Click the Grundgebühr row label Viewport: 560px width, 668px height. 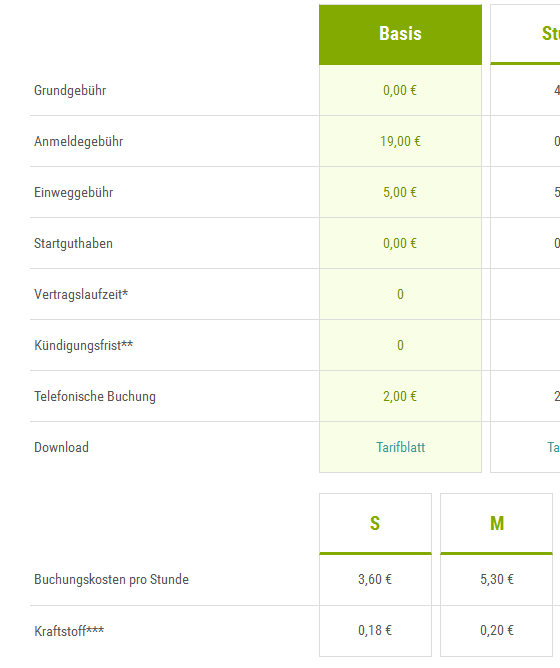(70, 90)
